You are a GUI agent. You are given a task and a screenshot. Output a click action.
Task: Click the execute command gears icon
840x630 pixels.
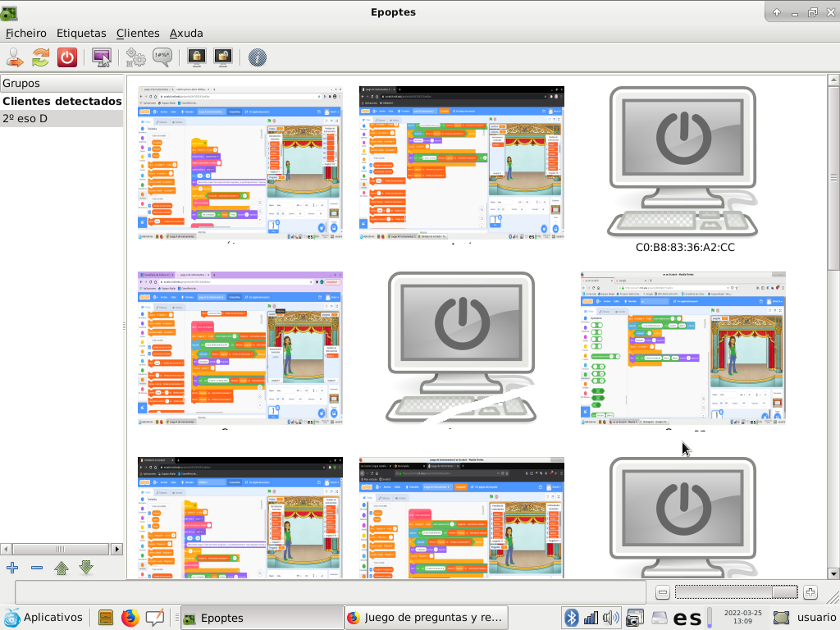(x=135, y=57)
